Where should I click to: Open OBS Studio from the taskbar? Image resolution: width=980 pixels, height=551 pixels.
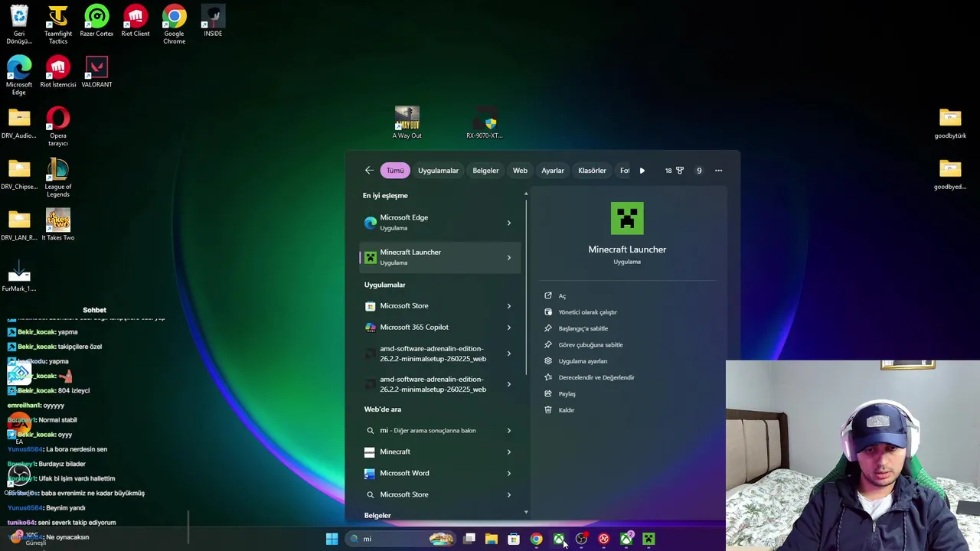tap(581, 539)
